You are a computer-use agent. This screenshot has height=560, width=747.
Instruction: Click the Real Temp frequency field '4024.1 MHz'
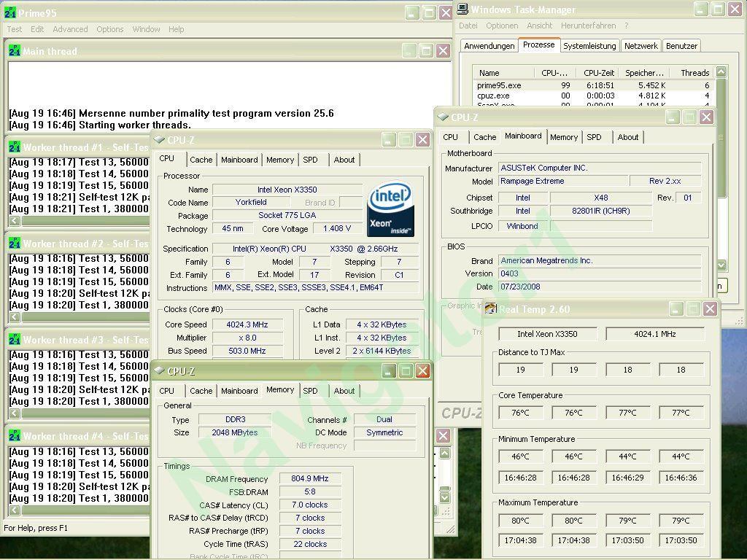[x=655, y=334]
